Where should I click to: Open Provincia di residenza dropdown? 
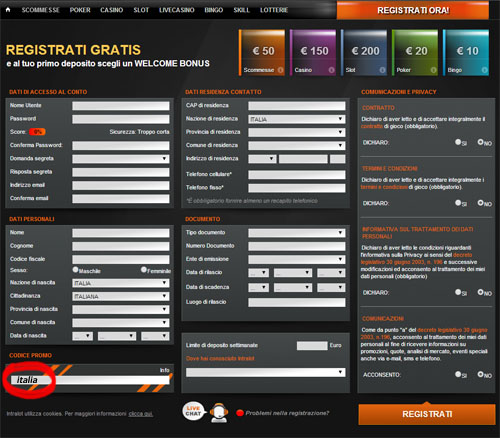point(297,132)
